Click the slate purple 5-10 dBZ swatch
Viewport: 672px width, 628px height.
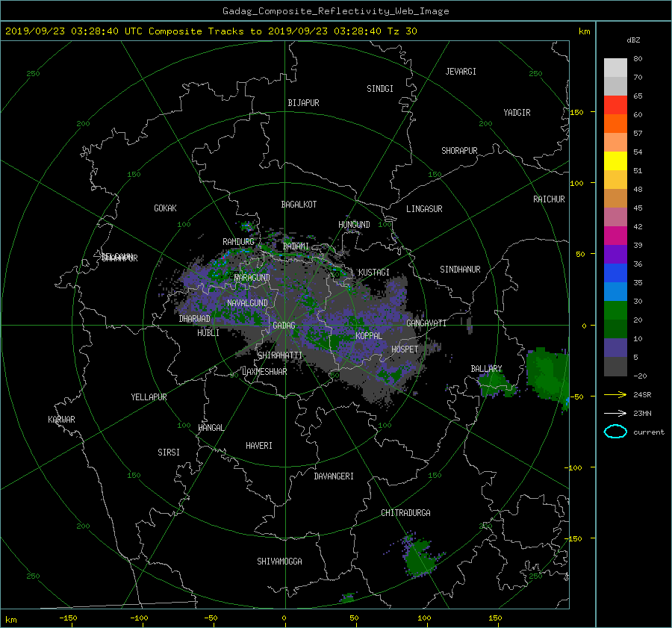(x=615, y=348)
